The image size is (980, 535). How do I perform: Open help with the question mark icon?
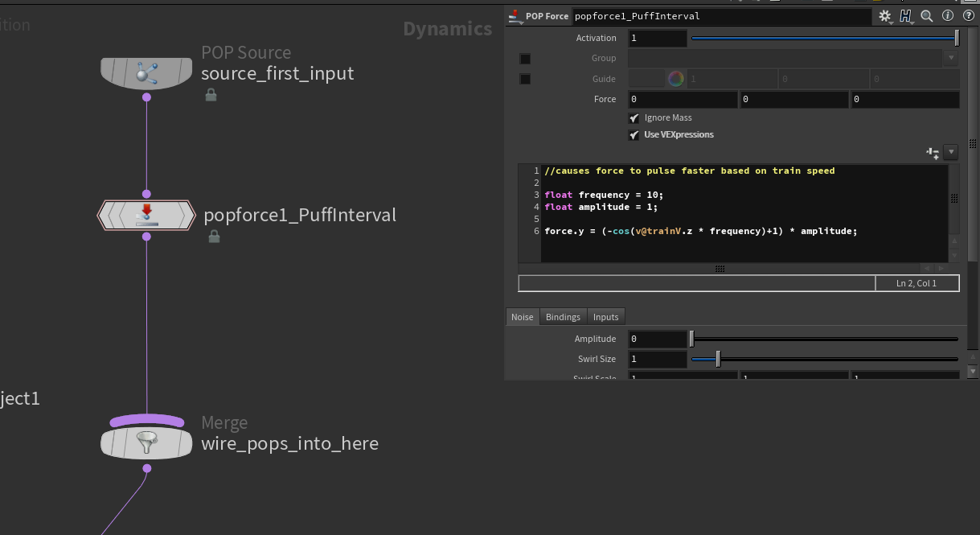pos(968,16)
